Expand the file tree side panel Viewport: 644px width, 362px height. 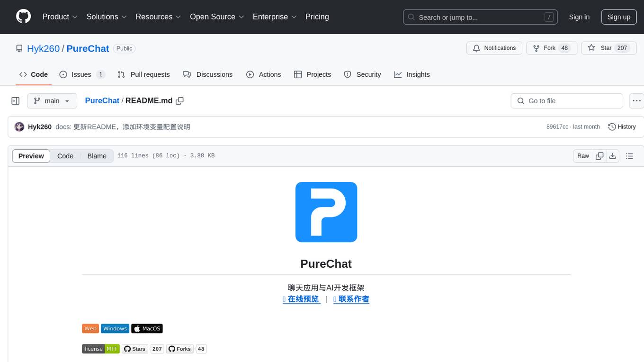(x=16, y=101)
